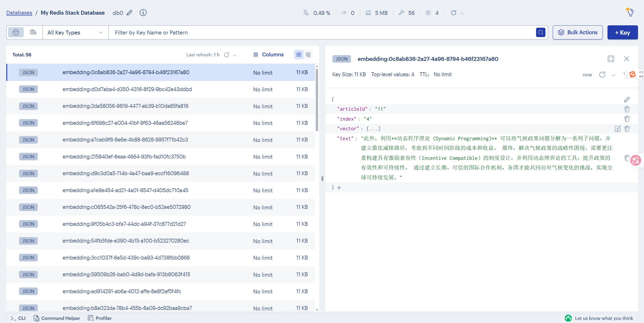This screenshot has height=323, width=644.
Task: Enter full screen for key details panel
Action: (x=611, y=59)
